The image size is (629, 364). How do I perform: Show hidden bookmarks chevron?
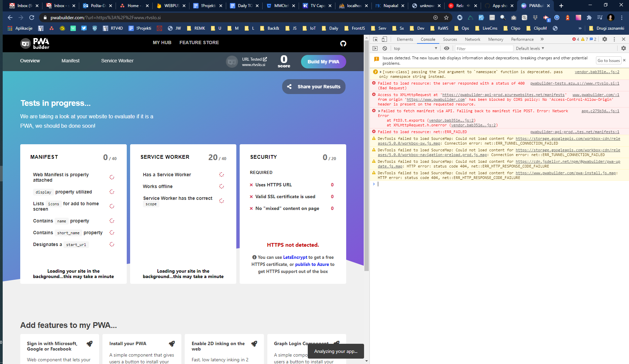click(580, 28)
